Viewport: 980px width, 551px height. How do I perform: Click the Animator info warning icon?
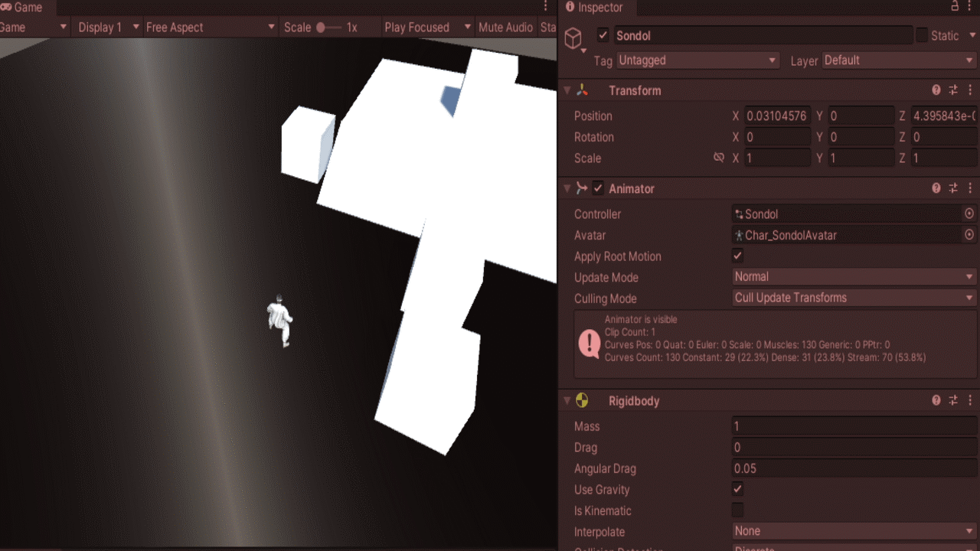click(x=589, y=344)
